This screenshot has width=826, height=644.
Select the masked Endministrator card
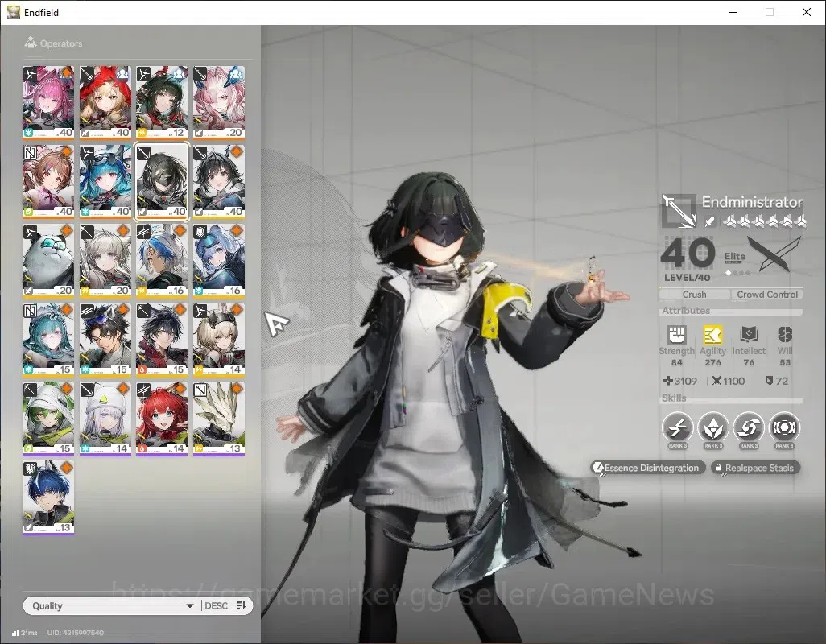162,181
